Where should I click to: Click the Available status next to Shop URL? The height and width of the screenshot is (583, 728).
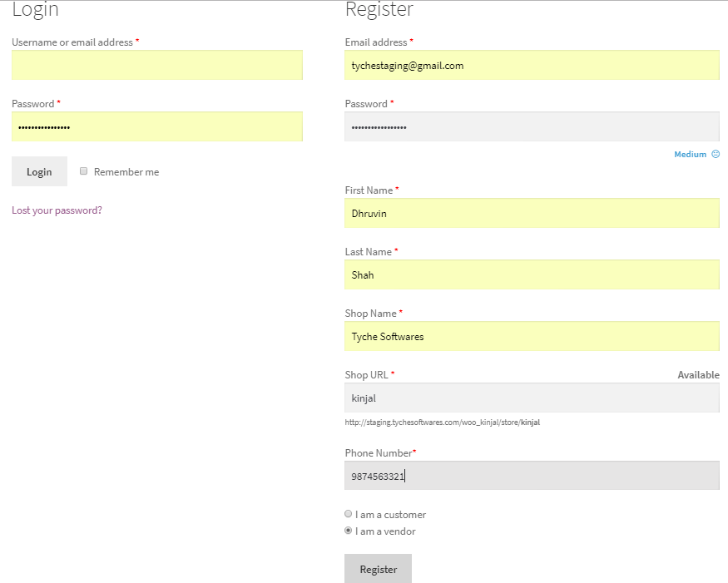(x=698, y=375)
